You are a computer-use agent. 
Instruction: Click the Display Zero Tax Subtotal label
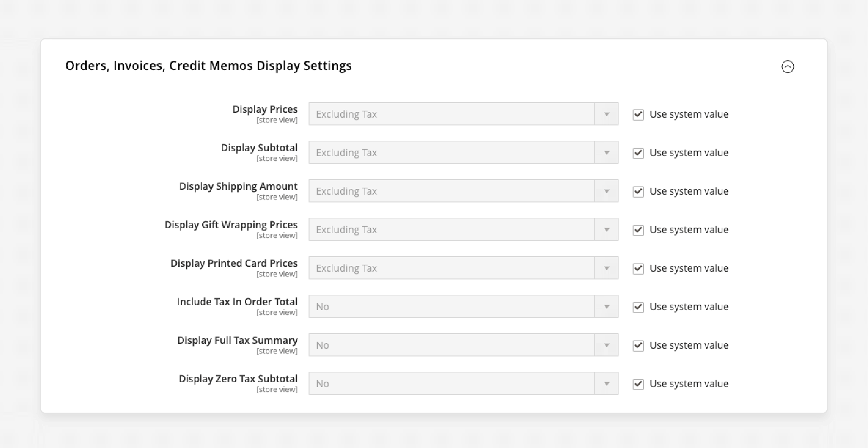click(238, 379)
